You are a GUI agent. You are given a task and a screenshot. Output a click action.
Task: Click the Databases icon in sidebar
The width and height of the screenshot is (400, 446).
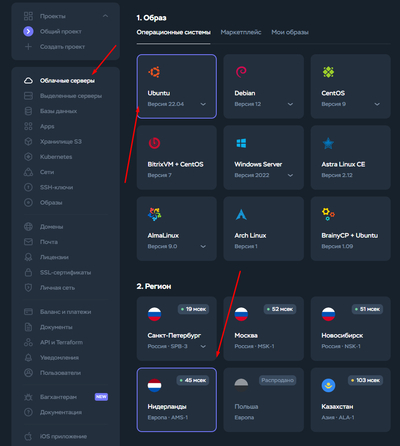click(28, 111)
